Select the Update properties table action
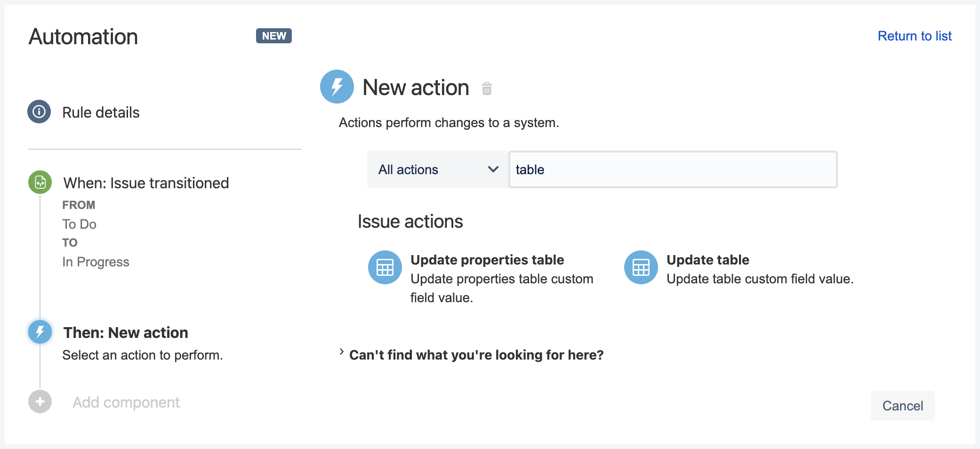980x449 pixels. [487, 259]
